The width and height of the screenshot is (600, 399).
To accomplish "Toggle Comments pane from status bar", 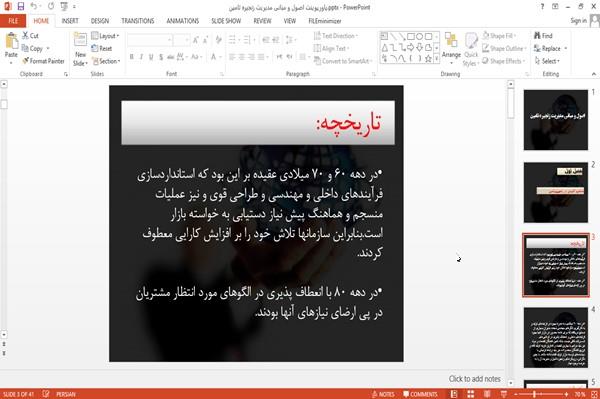I will click(420, 394).
